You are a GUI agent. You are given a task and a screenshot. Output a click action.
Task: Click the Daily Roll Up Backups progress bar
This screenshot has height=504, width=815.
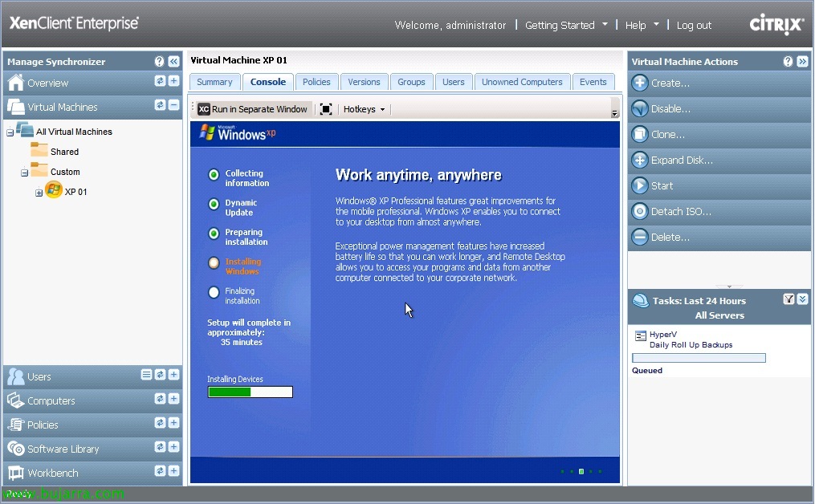(x=699, y=358)
